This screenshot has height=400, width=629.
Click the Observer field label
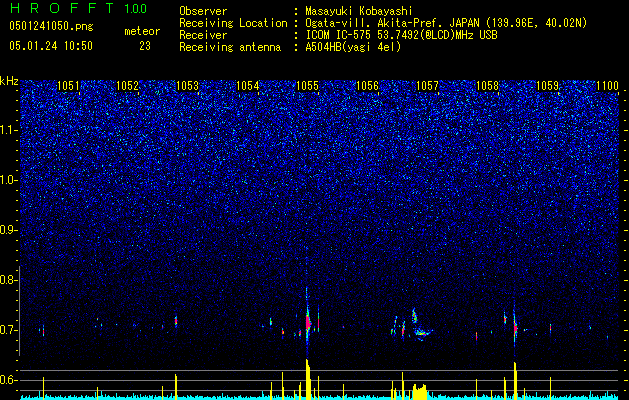(203, 11)
